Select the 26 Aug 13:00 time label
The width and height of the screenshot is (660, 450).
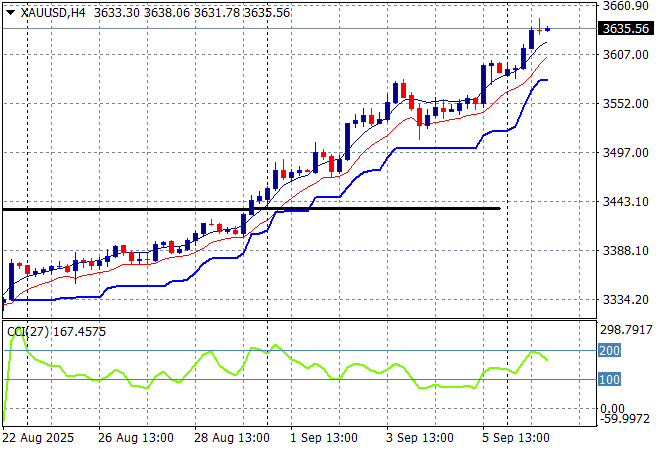[x=136, y=438]
